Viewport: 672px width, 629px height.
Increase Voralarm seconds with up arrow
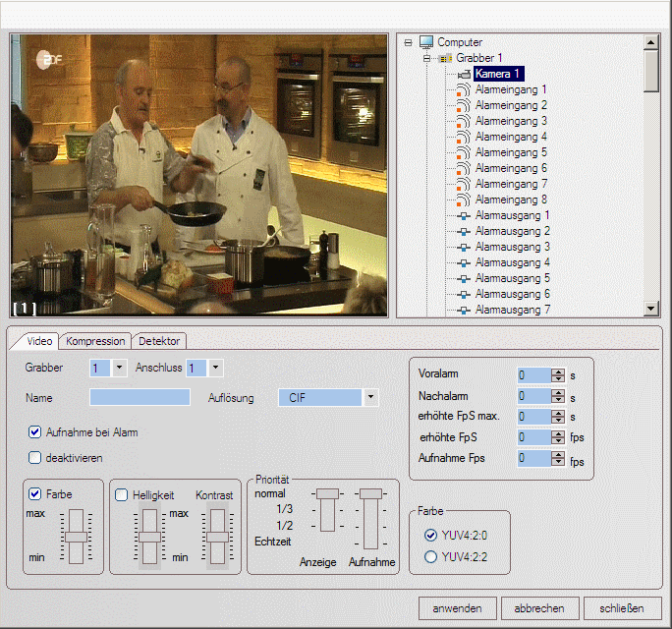click(558, 372)
